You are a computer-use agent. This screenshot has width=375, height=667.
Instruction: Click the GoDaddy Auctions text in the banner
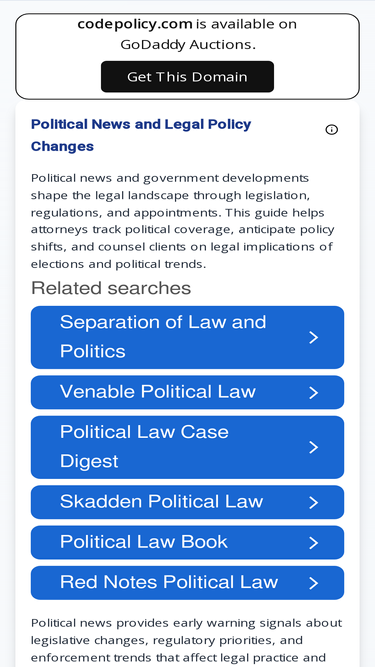pyautogui.click(x=188, y=45)
